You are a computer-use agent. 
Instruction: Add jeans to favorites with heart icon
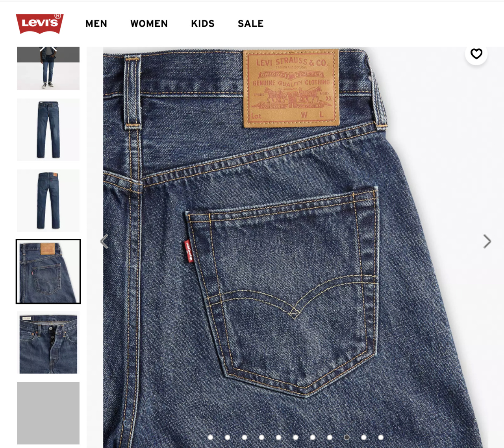[476, 53]
